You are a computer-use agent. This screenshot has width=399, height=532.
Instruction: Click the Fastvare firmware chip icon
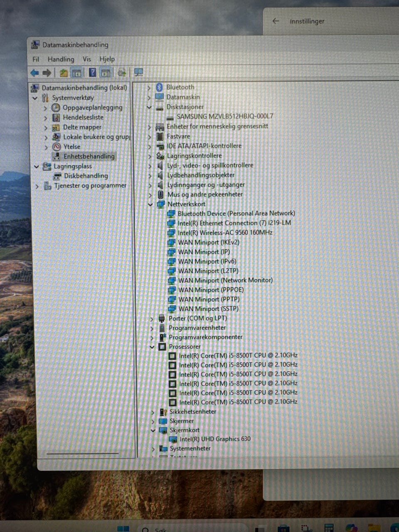click(x=160, y=136)
